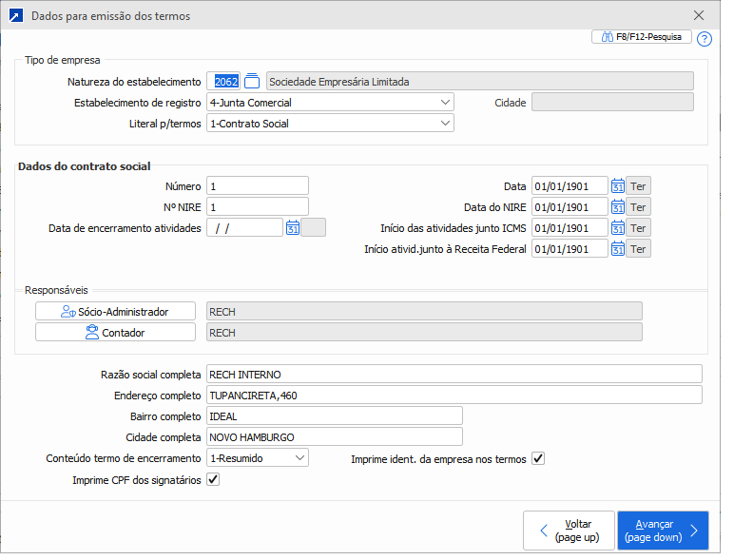The height and width of the screenshot is (560, 734).
Task: Click the blue help question mark icon
Action: click(x=704, y=39)
